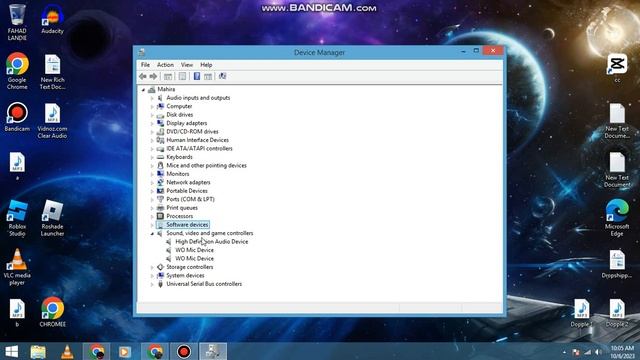Click the Device Manager taskbar button
Image resolution: width=640 pixels, height=360 pixels.
click(213, 351)
